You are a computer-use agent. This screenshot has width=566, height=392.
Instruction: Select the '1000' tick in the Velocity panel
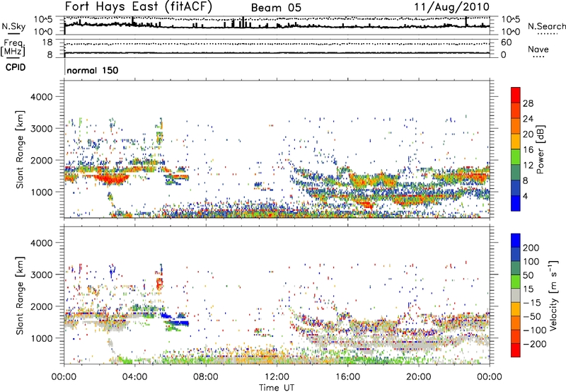point(42,339)
